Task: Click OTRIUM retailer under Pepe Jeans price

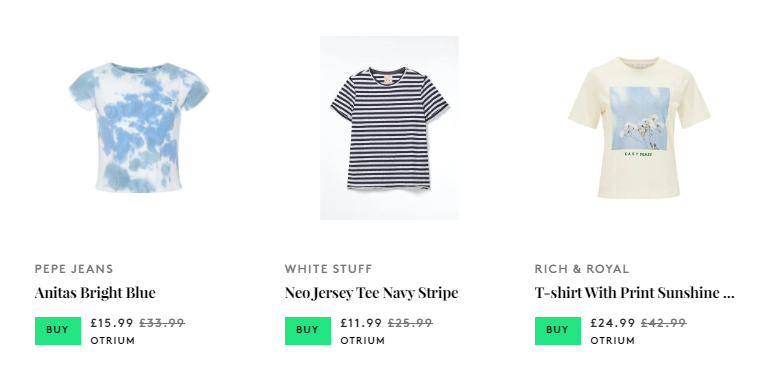Action: pos(113,341)
